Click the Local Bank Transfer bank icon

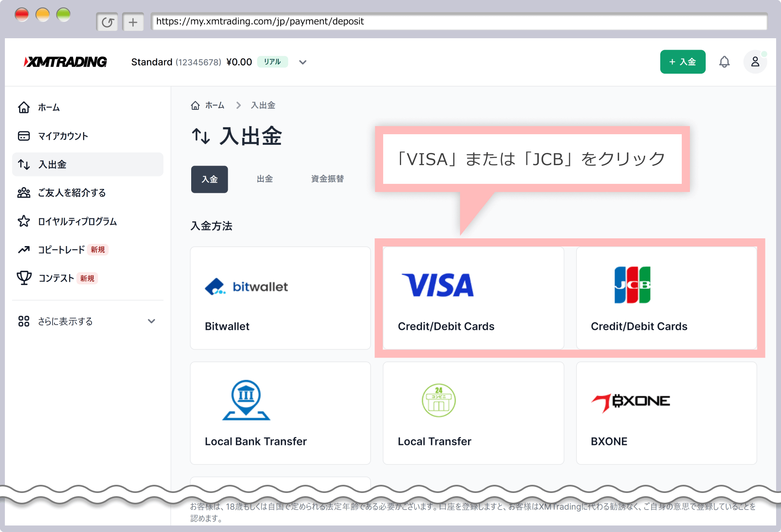click(x=246, y=400)
